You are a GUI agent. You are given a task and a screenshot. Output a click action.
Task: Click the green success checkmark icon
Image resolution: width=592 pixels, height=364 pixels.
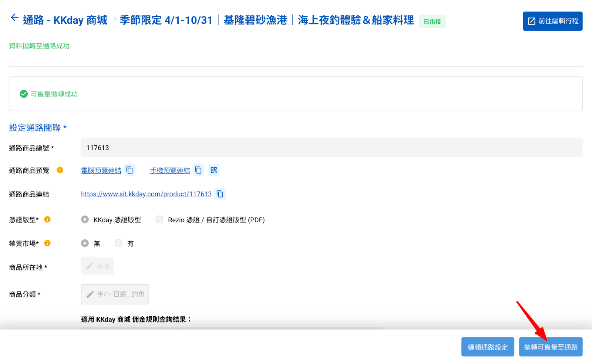[x=24, y=94]
